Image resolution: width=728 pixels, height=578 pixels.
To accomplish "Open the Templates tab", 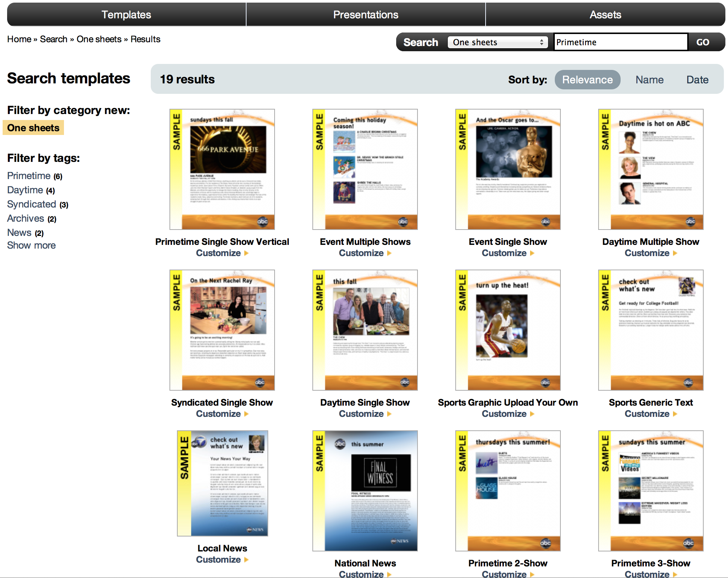I will point(126,15).
